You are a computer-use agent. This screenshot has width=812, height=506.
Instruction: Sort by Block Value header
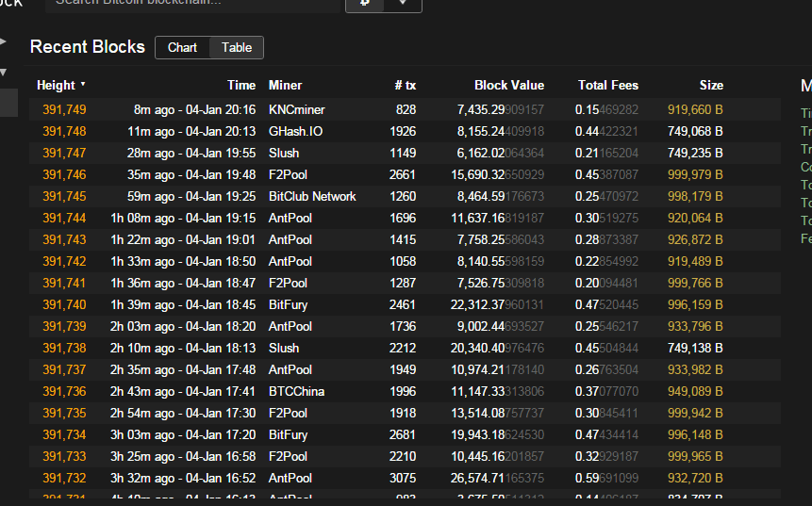[x=509, y=85]
